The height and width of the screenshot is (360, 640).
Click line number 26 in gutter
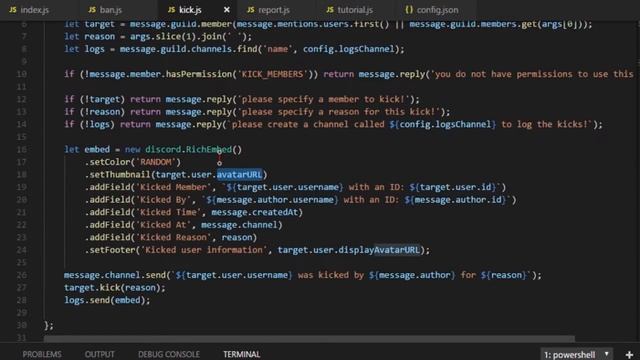point(22,275)
